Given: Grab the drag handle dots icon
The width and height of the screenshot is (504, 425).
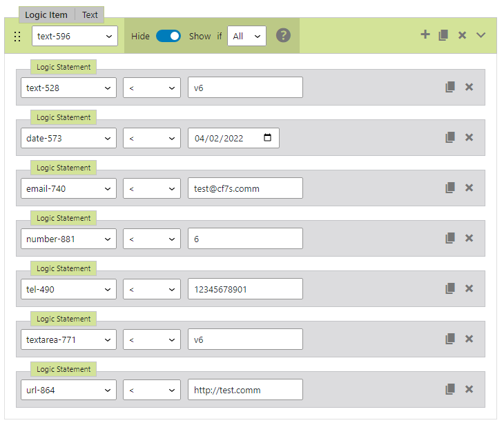Looking at the screenshot, I should 18,37.
